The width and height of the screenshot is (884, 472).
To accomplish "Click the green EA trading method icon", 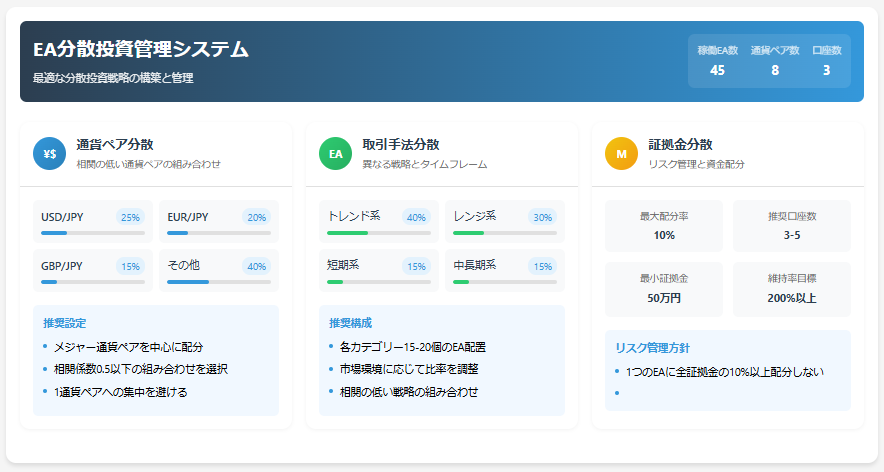I will (x=335, y=154).
